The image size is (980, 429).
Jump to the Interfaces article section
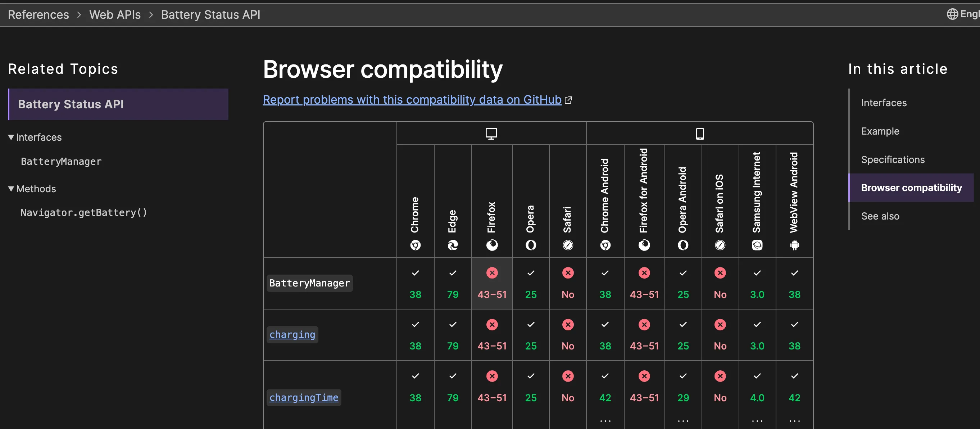tap(884, 103)
